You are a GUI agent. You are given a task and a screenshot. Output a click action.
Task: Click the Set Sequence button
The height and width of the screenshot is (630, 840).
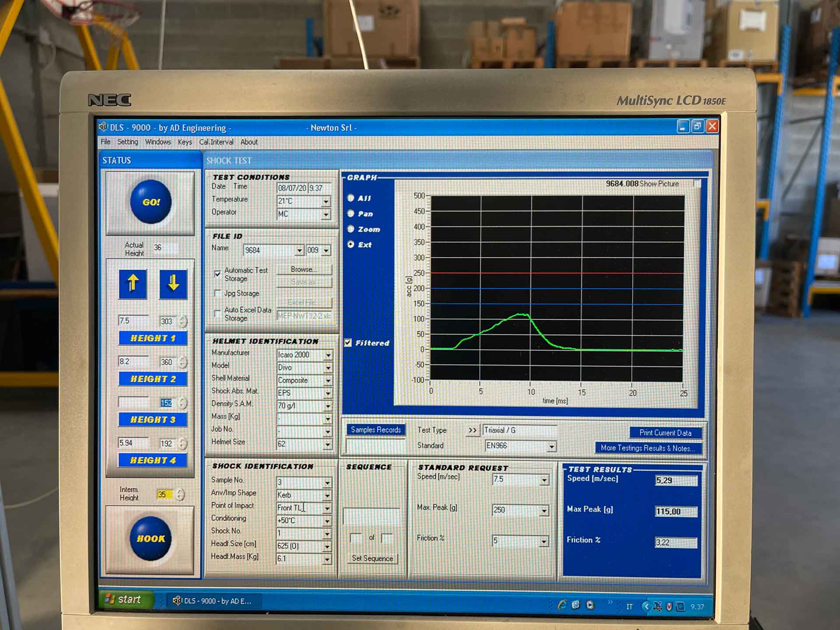pos(372,558)
